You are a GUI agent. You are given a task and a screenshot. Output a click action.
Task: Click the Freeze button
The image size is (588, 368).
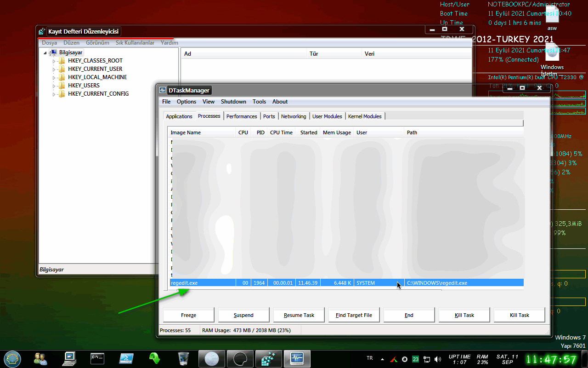tap(189, 315)
